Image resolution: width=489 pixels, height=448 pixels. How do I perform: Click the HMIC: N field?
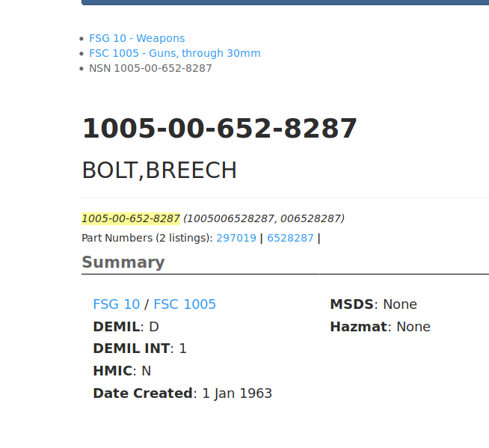122,371
